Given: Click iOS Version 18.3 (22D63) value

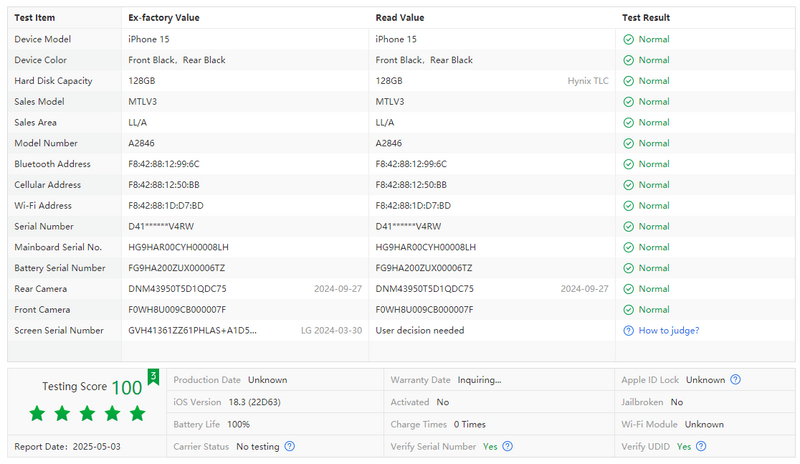Looking at the screenshot, I should (255, 402).
